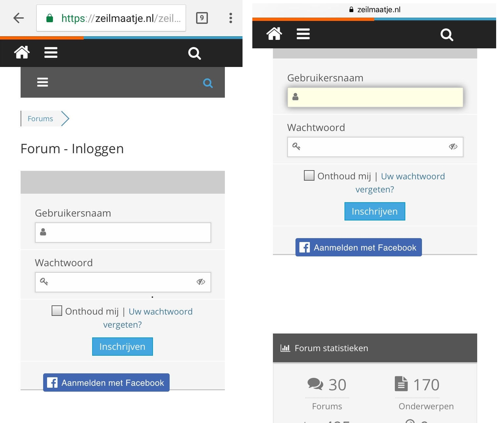Check the left Onthoud mij checkbox

(57, 311)
